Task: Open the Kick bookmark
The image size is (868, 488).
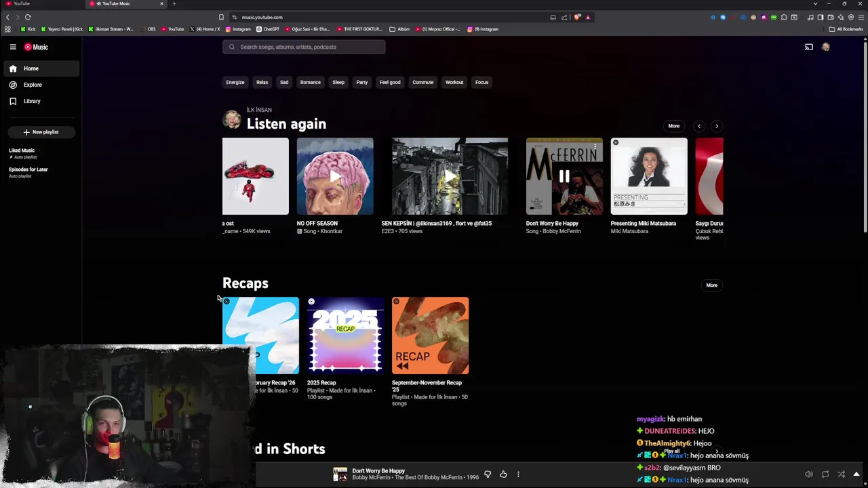Action: coord(28,29)
